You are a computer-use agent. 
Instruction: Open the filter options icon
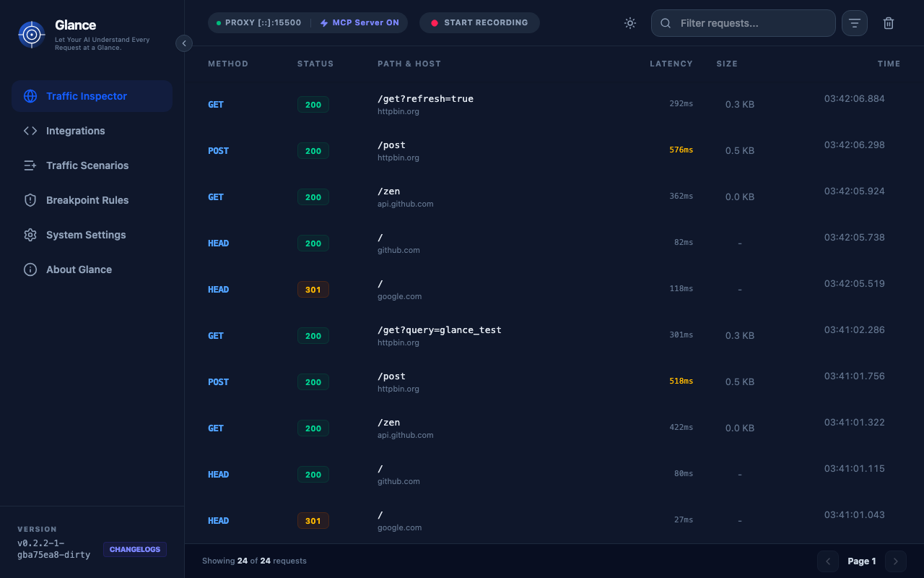coord(854,23)
